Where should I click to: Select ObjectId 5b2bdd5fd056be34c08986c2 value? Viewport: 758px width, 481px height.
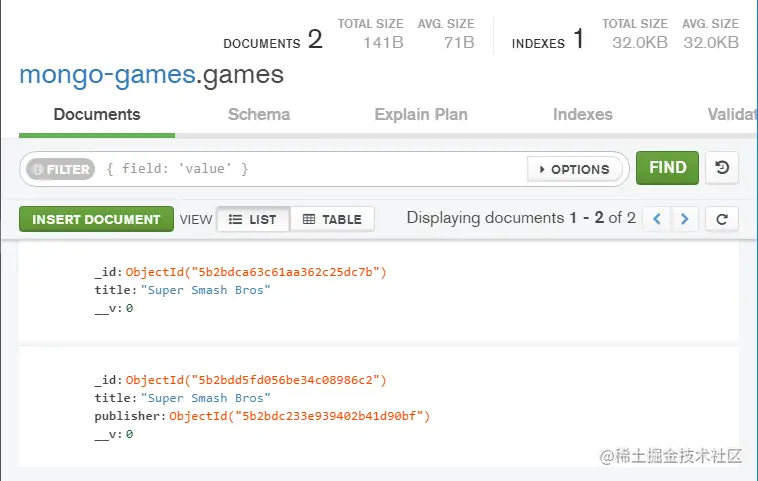[256, 380]
